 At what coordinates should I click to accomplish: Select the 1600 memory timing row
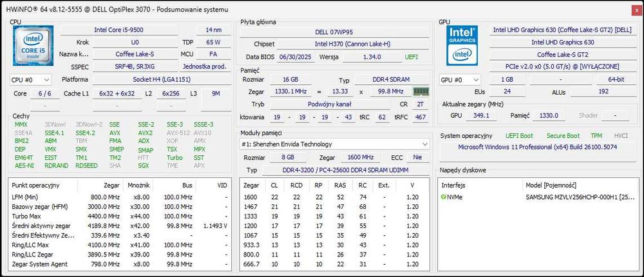click(x=334, y=197)
